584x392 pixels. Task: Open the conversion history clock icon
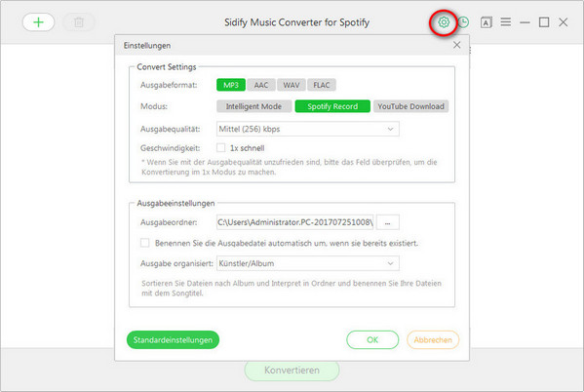pos(463,22)
